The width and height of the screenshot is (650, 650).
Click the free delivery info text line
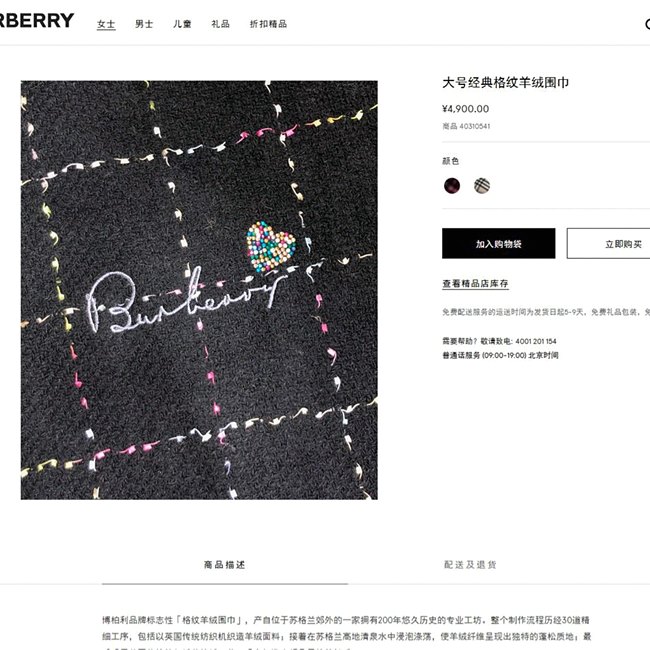[546, 312]
